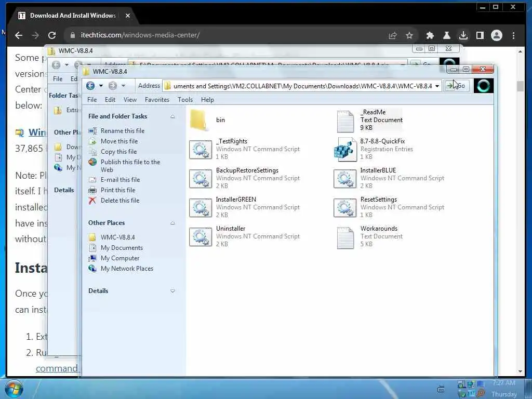Open the File menu in the back WMC-V8.8.4 window
The height and width of the screenshot is (399, 532).
(x=58, y=79)
